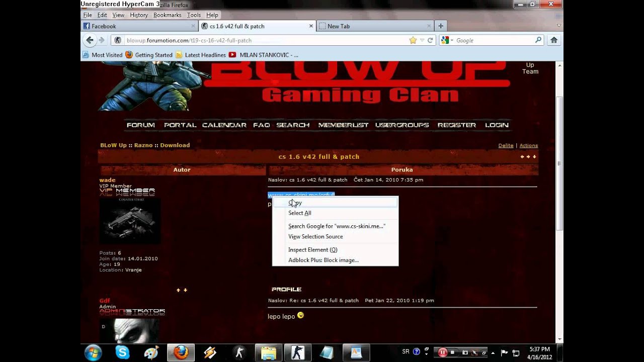Click the PROFILE button under wade's post
The height and width of the screenshot is (362, 644).
click(286, 290)
